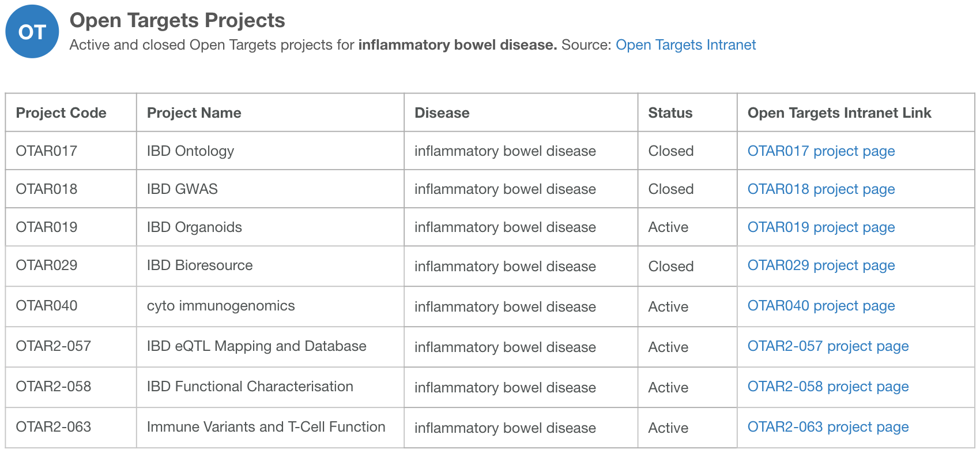980x453 pixels.
Task: Click the Open Targets Intranet Link header
Action: pos(839,113)
